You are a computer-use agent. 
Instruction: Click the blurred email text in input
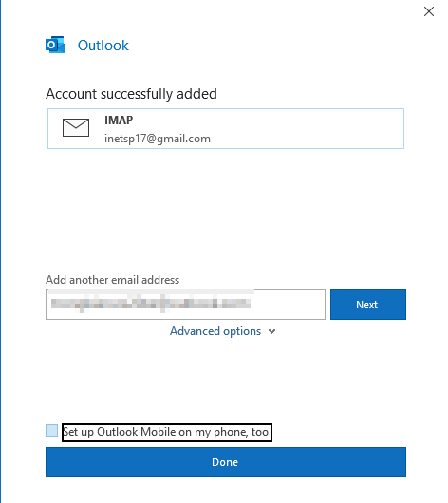tap(151, 304)
